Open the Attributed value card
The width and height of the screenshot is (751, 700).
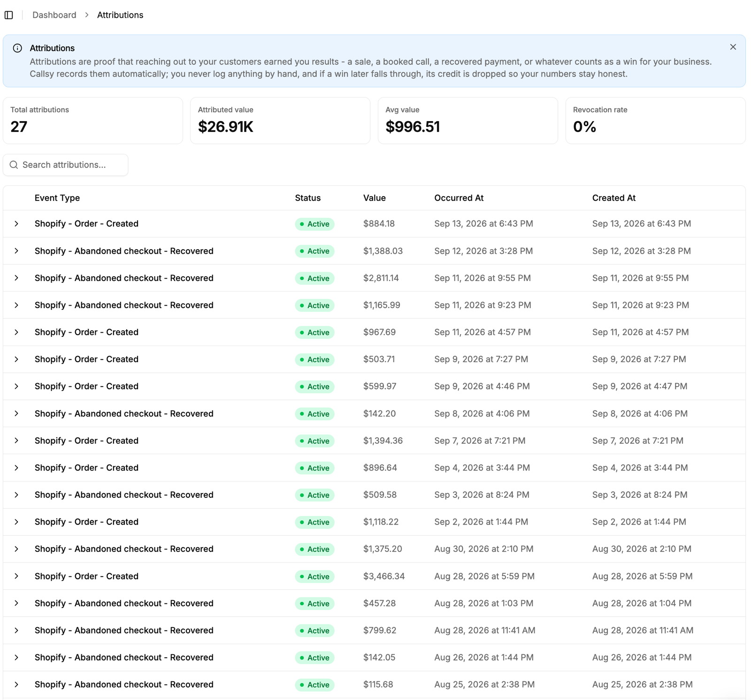[x=280, y=121]
